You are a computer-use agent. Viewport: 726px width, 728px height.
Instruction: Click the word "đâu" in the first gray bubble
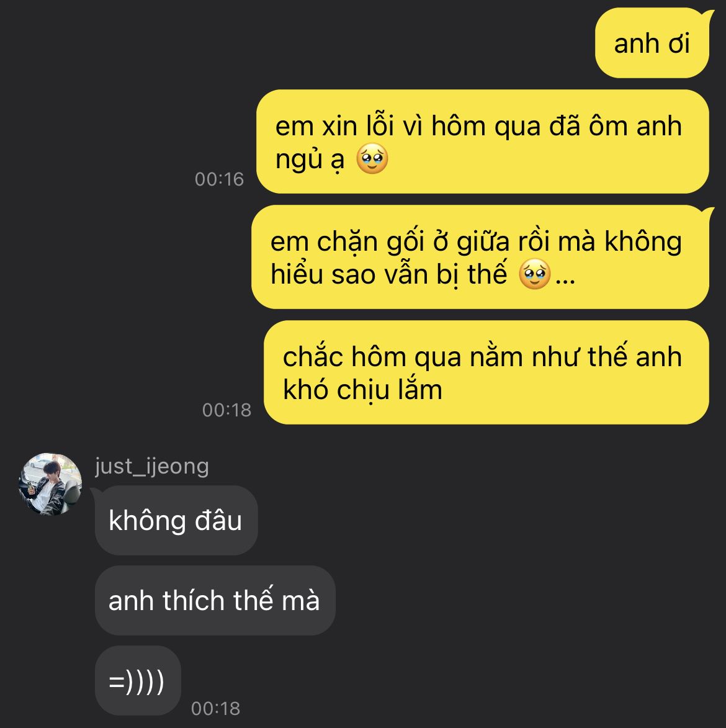click(218, 520)
